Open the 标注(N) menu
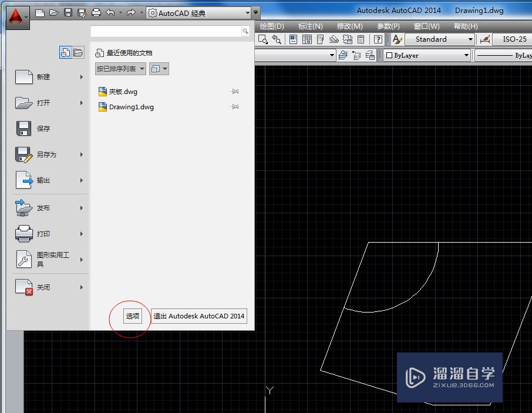 coord(311,26)
